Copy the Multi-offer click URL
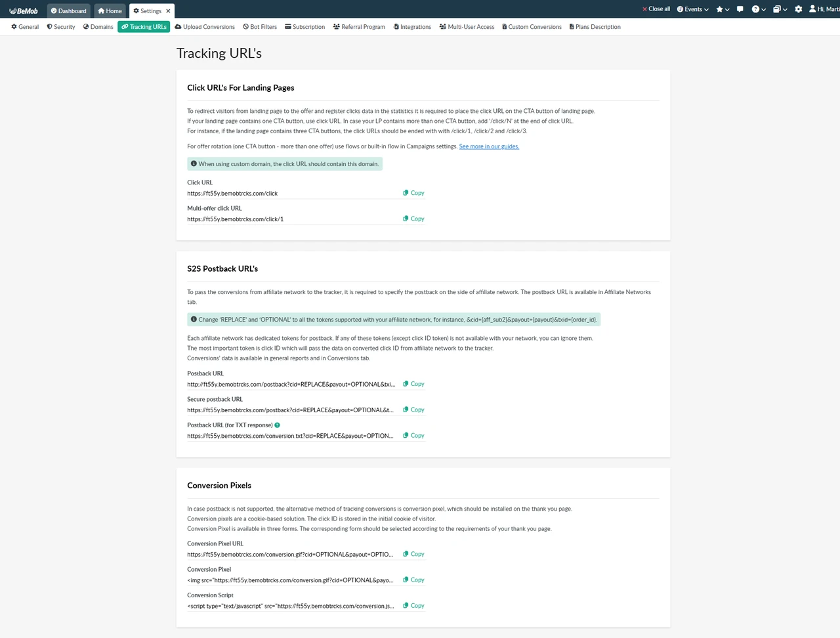This screenshot has height=638, width=840. click(414, 219)
